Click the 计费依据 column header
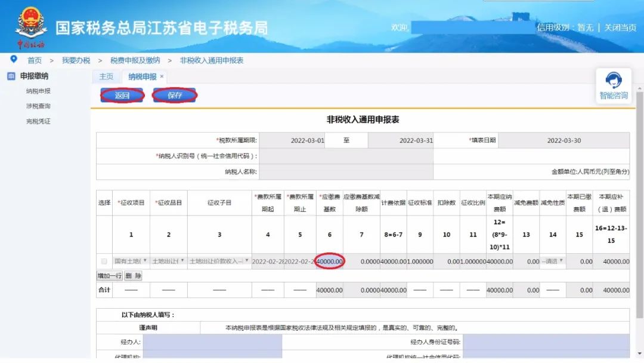Screen dimensions: 644x363 pyautogui.click(x=393, y=202)
